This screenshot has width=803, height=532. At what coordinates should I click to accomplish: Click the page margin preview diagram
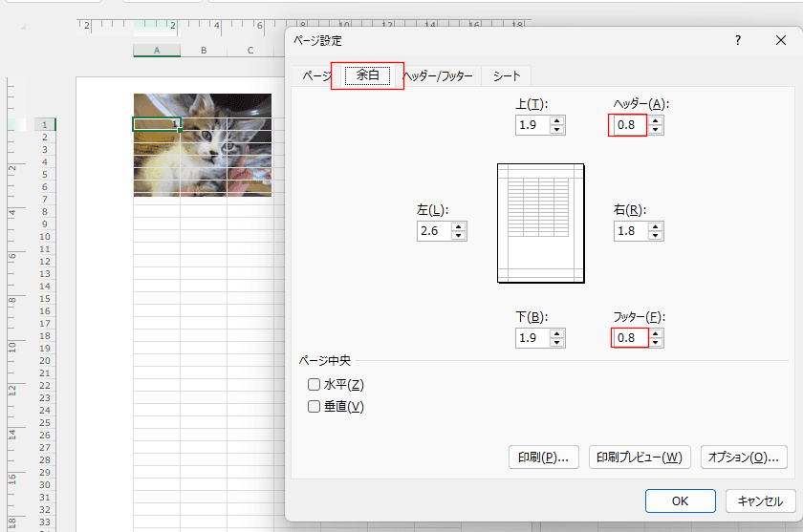point(541,223)
